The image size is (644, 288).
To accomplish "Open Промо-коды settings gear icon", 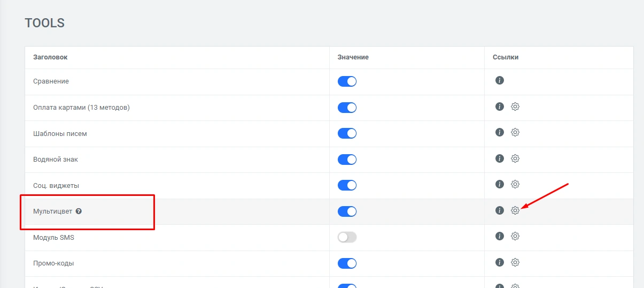I will pyautogui.click(x=515, y=262).
